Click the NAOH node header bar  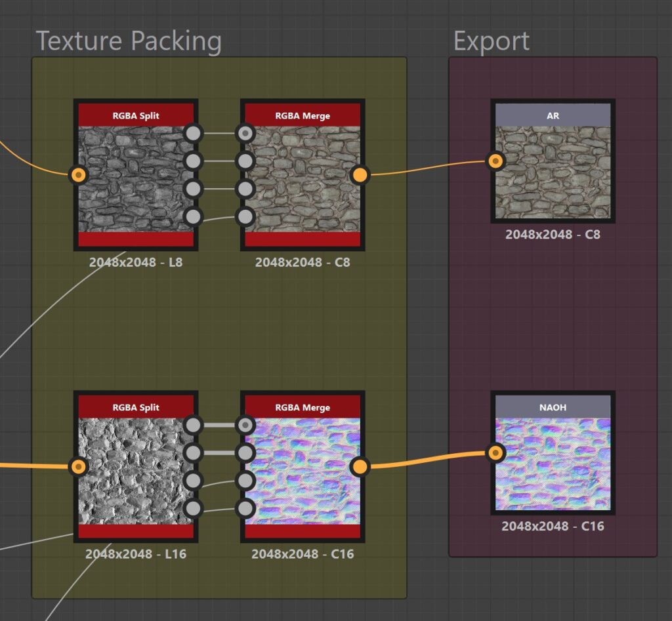point(553,407)
